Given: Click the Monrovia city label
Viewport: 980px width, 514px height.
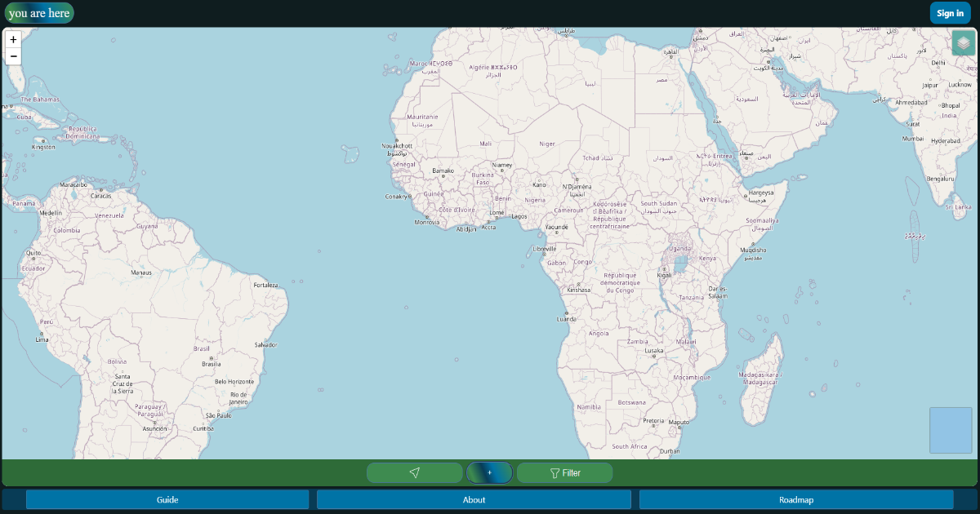Looking at the screenshot, I should 426,222.
